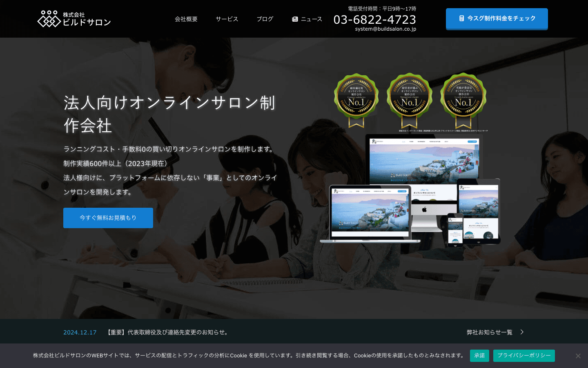Open the プライバシーポリシー button
588x368 pixels.
tap(524, 356)
